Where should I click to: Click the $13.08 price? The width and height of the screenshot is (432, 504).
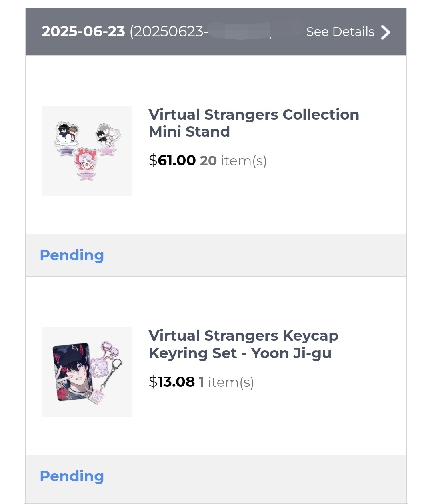172,382
